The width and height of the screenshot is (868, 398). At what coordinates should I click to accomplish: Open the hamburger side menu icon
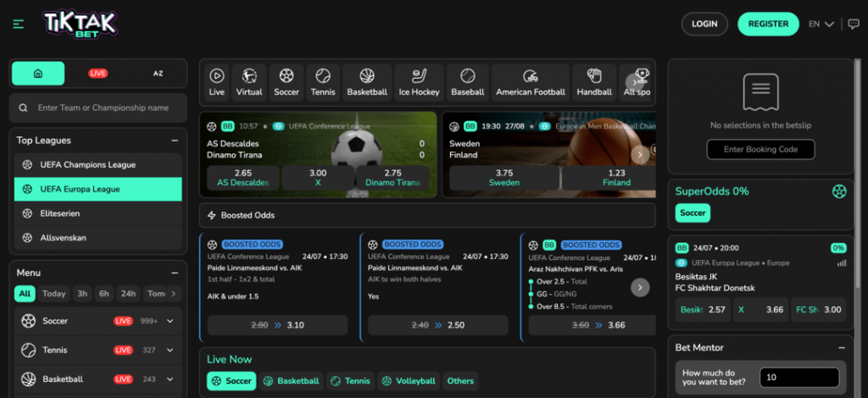[18, 25]
